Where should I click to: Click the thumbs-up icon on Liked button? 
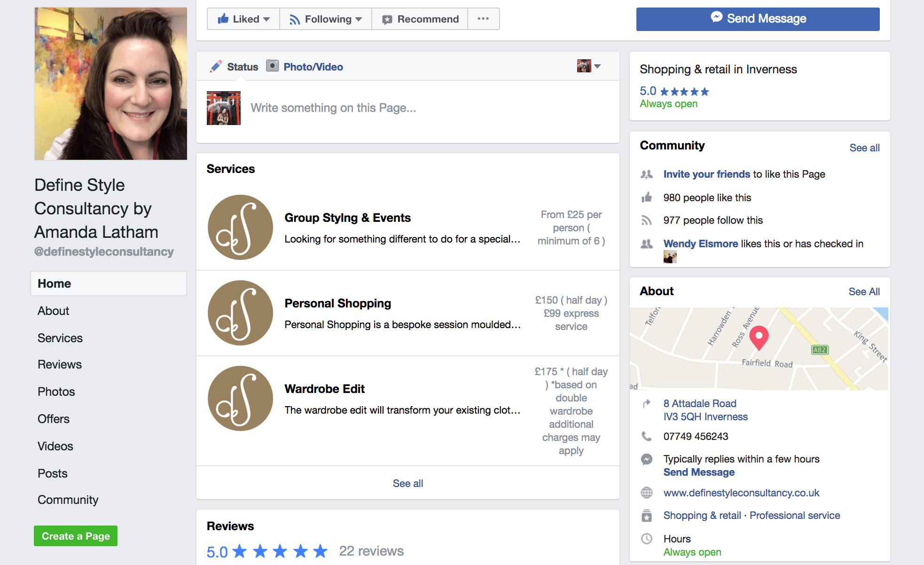point(223,19)
